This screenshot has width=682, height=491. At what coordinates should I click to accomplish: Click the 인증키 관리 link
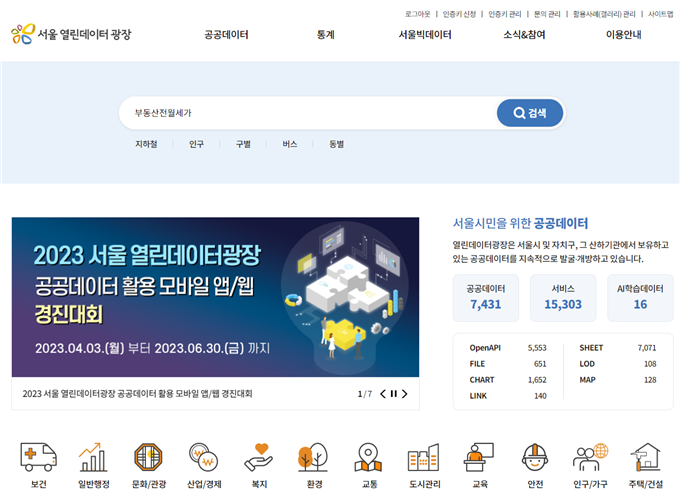coord(505,14)
